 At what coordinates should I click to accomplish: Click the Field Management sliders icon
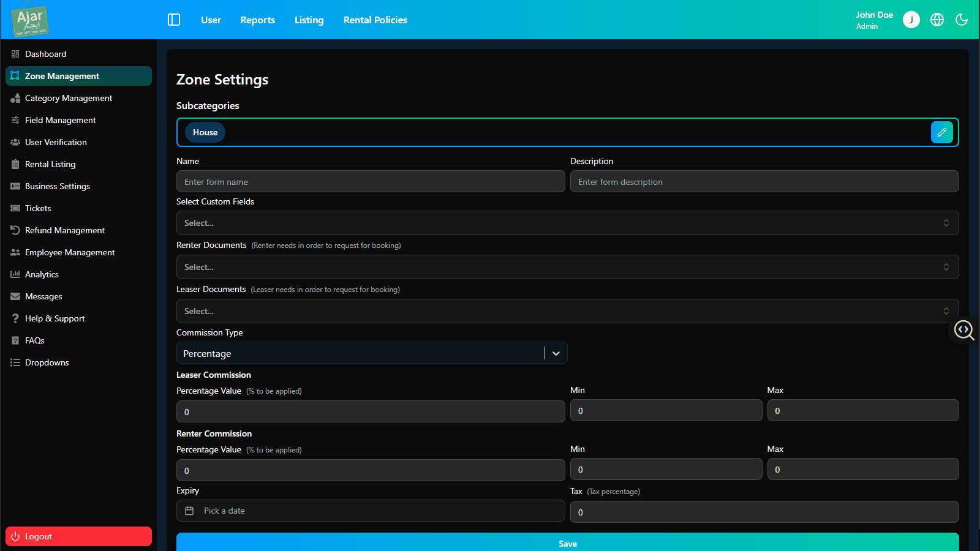(x=15, y=120)
